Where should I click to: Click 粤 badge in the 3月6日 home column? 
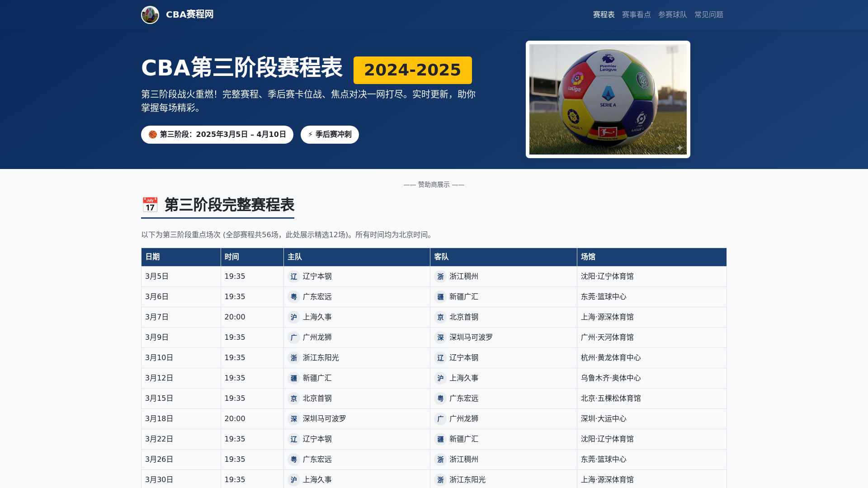click(x=294, y=297)
